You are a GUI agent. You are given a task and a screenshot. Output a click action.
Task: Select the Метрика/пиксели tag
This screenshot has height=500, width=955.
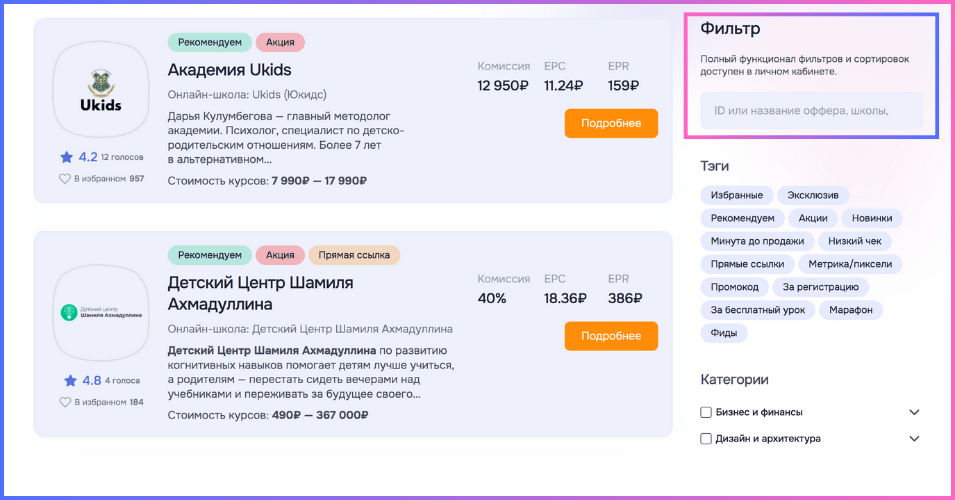tap(850, 264)
